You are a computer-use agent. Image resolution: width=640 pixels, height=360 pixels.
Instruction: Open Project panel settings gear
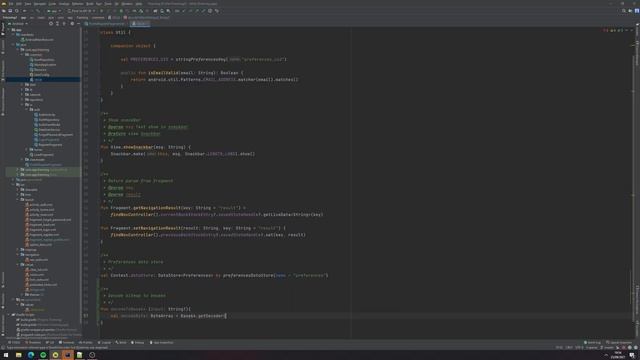click(72, 24)
